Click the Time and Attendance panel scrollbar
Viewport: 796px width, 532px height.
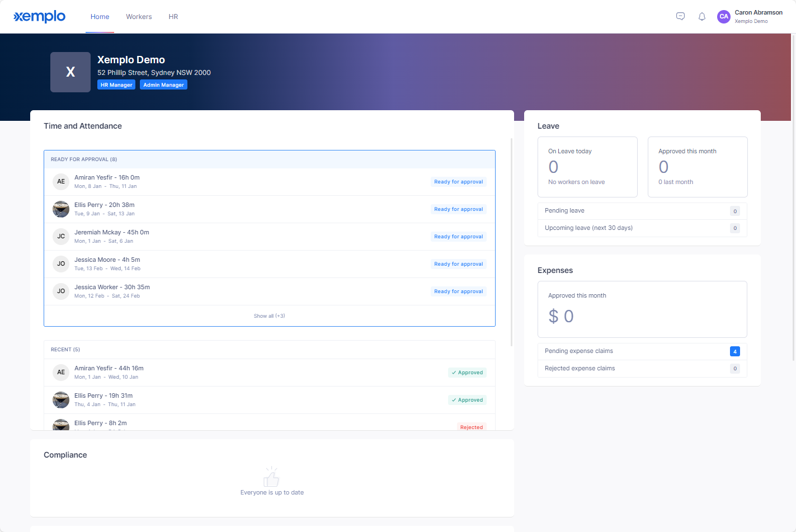(511, 242)
